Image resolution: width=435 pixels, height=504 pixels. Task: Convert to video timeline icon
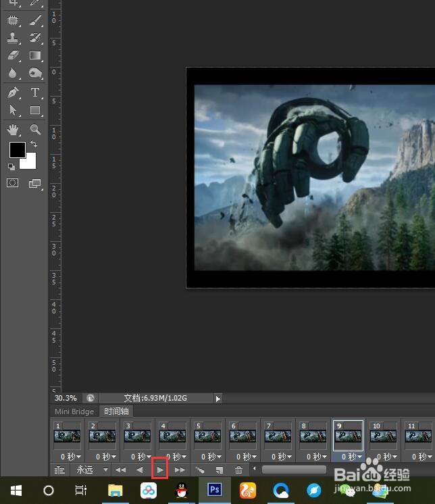pyautogui.click(x=59, y=470)
